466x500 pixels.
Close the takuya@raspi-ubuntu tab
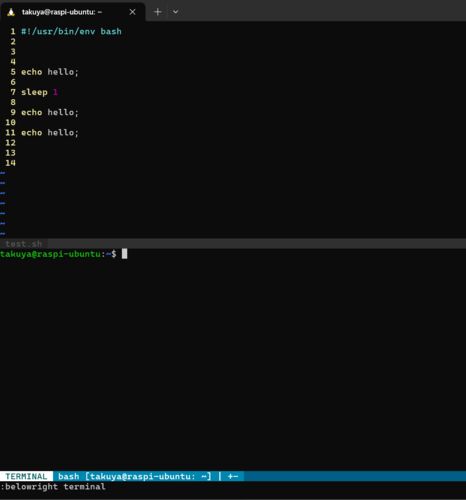[132, 12]
